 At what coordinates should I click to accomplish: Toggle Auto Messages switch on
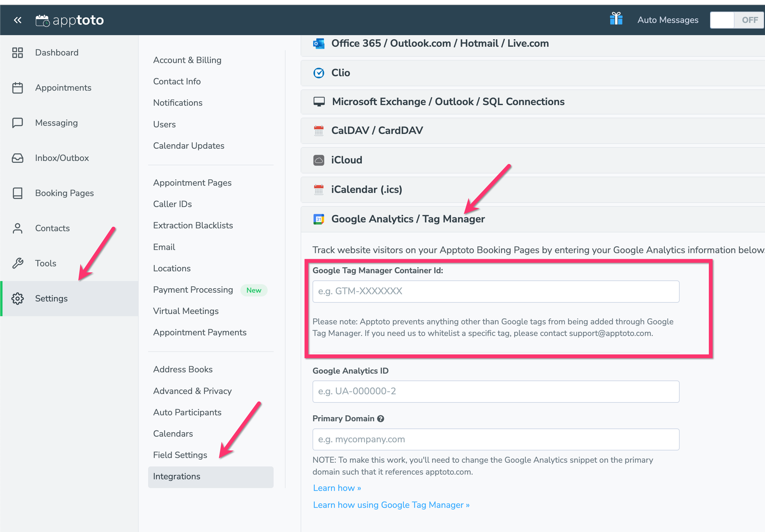click(737, 20)
